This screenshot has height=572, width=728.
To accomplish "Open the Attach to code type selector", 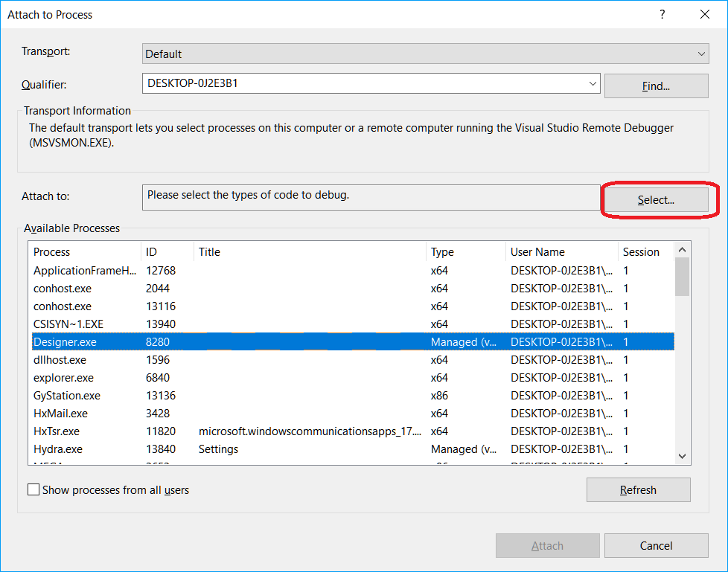I will 656,199.
